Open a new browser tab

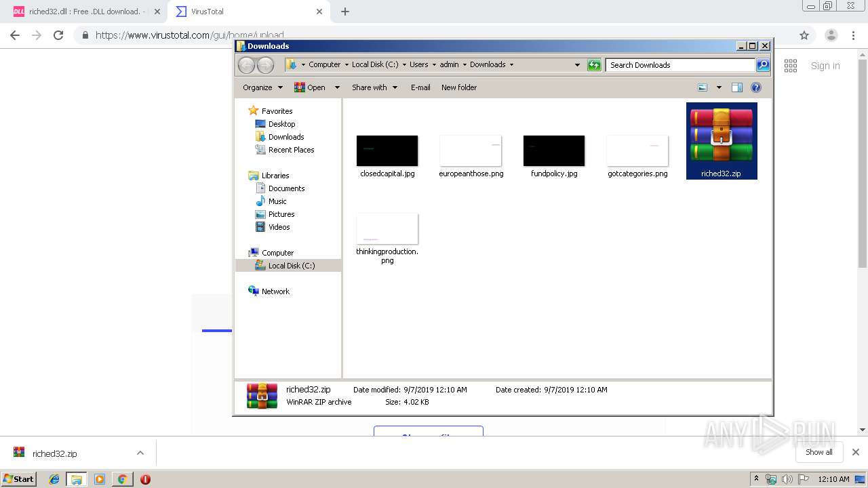(x=345, y=12)
